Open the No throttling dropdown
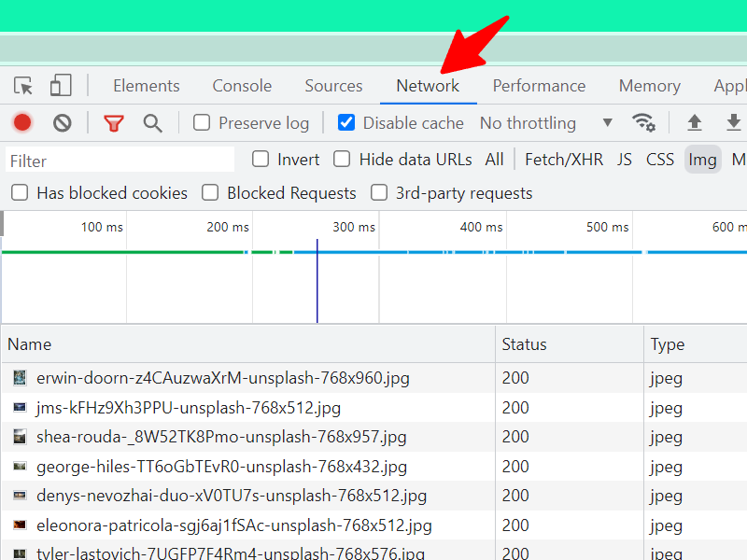This screenshot has width=747, height=560. coord(546,123)
